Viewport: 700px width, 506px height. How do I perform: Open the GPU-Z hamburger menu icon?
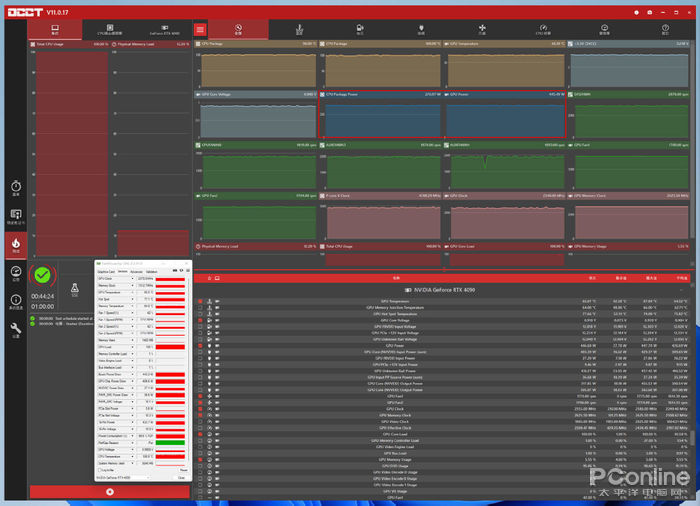click(188, 271)
